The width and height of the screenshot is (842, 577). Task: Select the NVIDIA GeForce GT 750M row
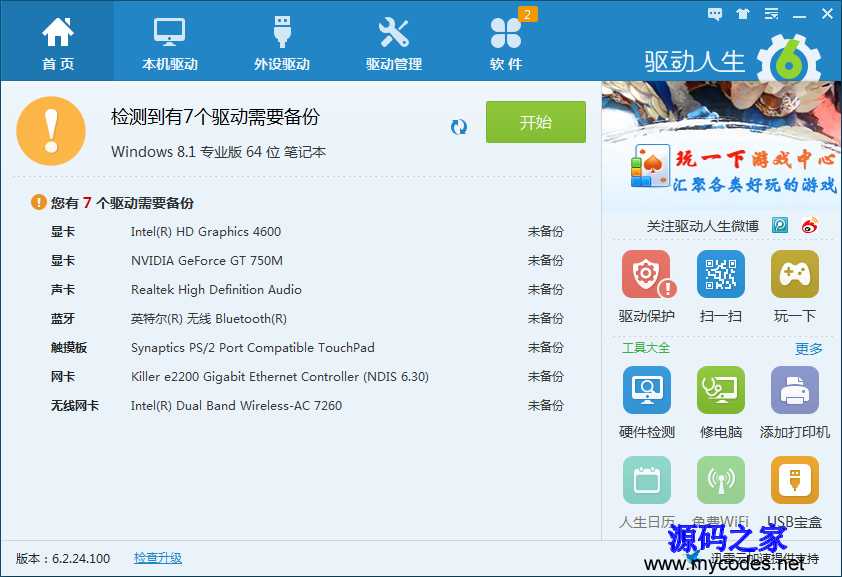pos(307,261)
